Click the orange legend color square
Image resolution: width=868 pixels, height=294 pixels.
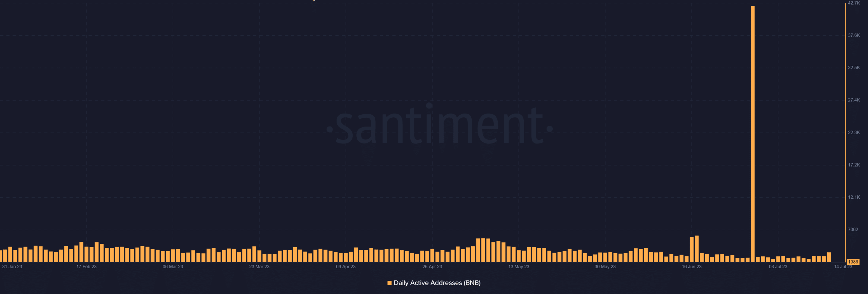pos(390,283)
